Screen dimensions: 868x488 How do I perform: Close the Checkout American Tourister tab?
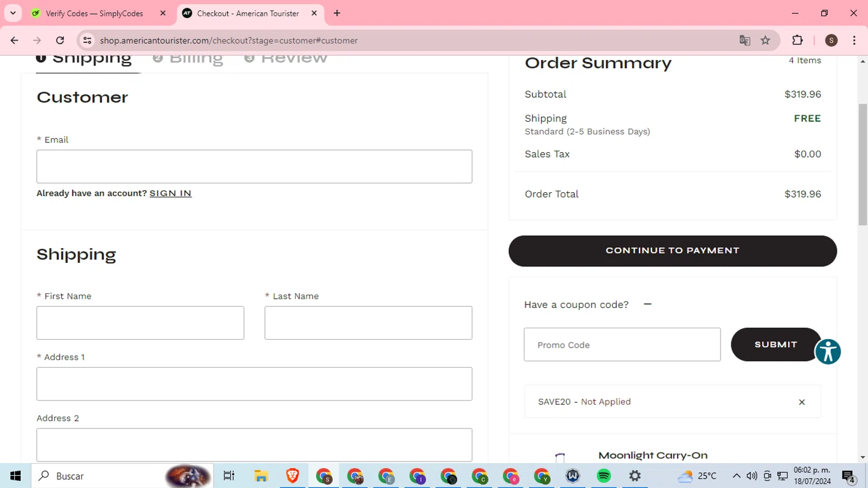coord(314,13)
